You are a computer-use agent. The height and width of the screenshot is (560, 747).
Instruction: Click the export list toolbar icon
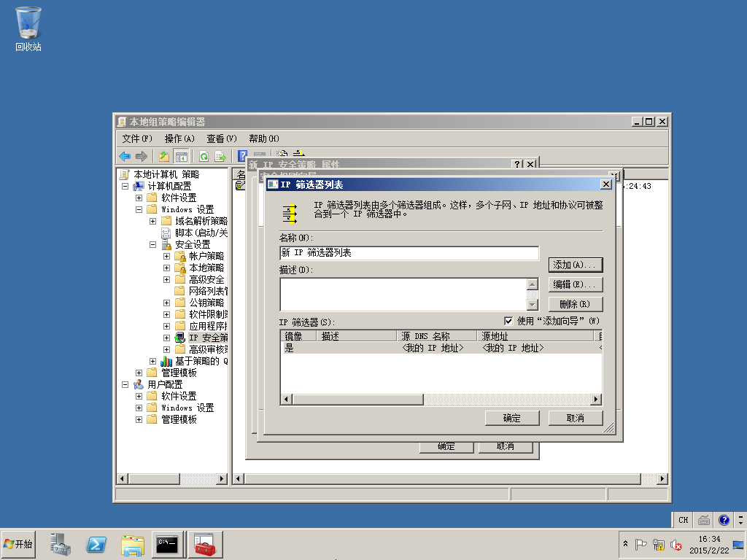click(220, 156)
